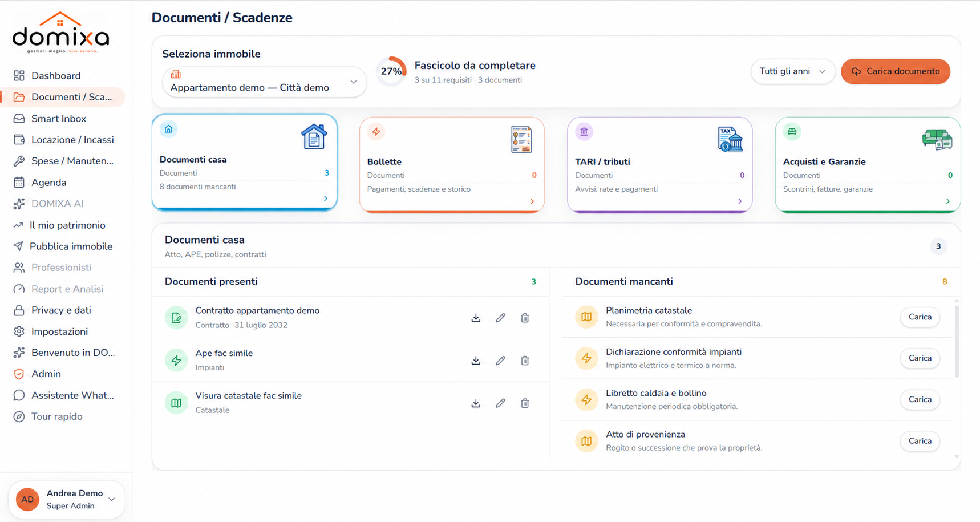Click Carica for Atto di provenienza
The image size is (980, 522).
click(x=920, y=441)
